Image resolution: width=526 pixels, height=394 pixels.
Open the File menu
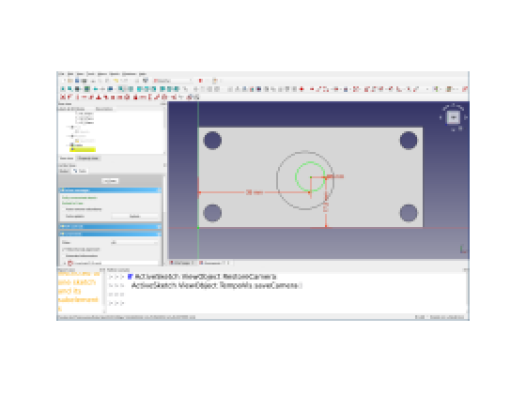[61, 74]
